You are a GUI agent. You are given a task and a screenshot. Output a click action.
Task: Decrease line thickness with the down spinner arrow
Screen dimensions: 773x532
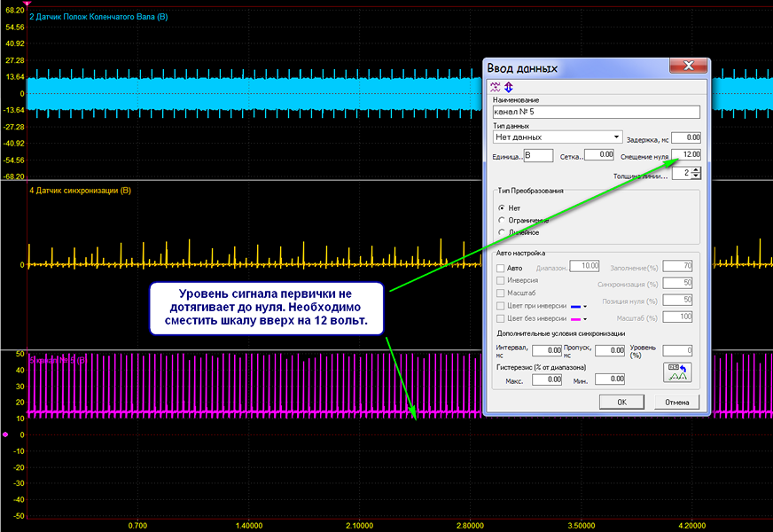696,176
